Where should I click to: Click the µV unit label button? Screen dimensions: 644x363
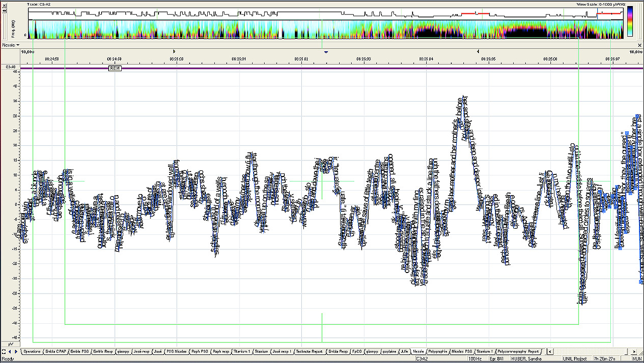tap(10, 343)
